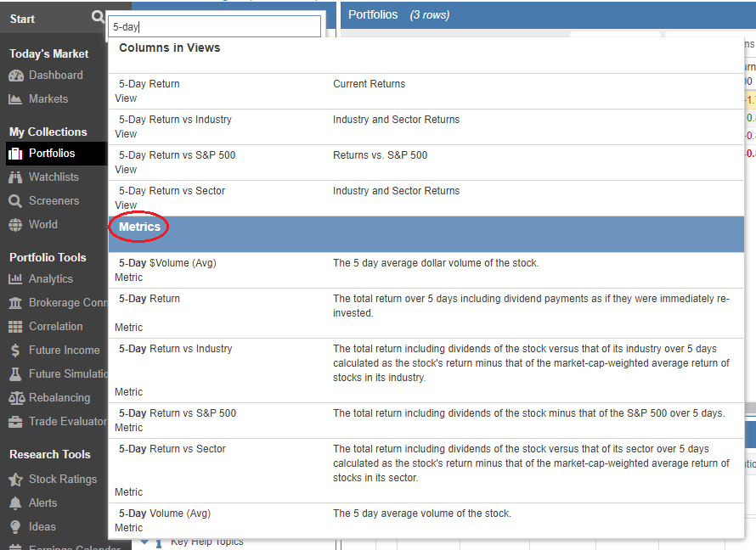Click the Stock Ratings star icon

coord(15,480)
